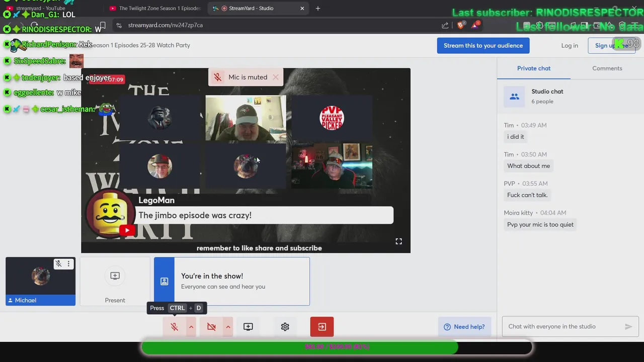The width and height of the screenshot is (644, 362).
Task: Click the Sign up button
Action: pos(611,45)
